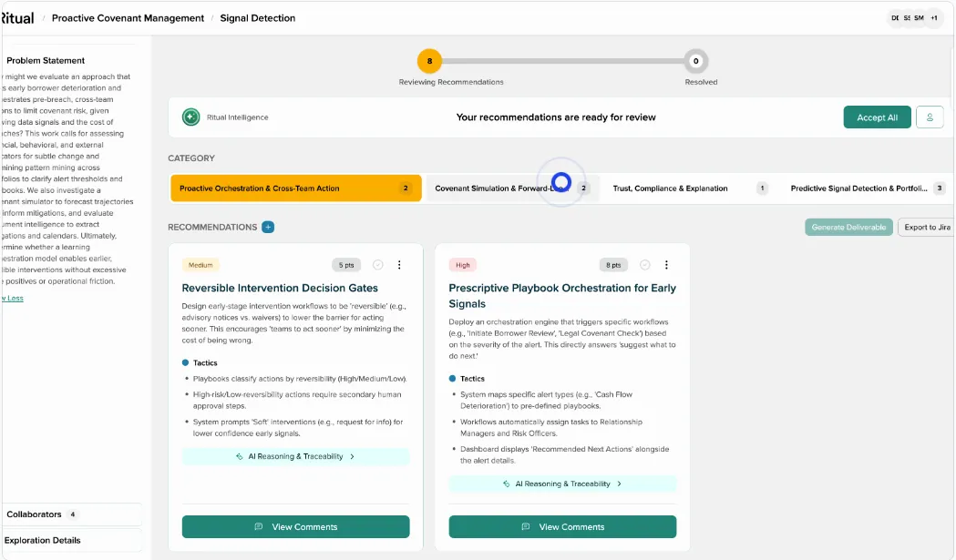This screenshot has height=560, width=956.
Task: Click the Ritual logo in the top bar
Action: [15, 17]
